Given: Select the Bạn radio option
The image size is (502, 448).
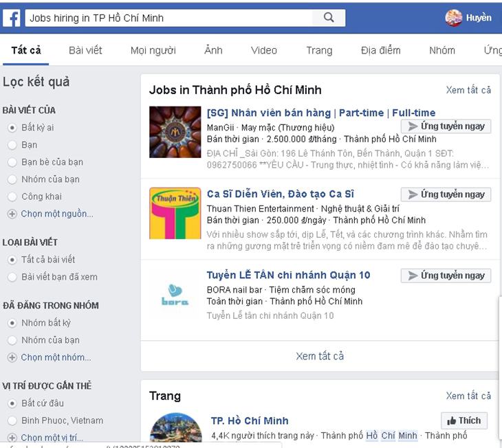Looking at the screenshot, I should (12, 145).
